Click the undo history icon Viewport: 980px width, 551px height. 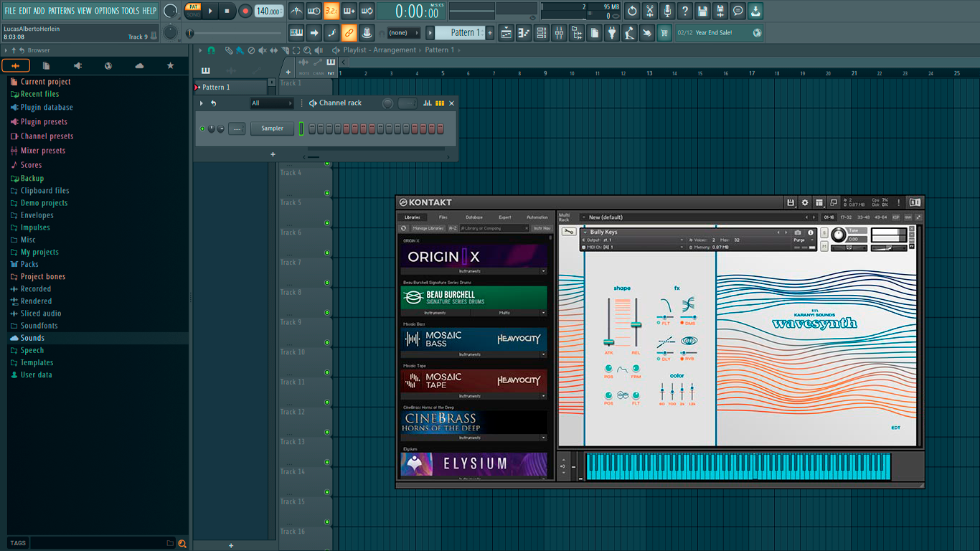pyautogui.click(x=632, y=11)
